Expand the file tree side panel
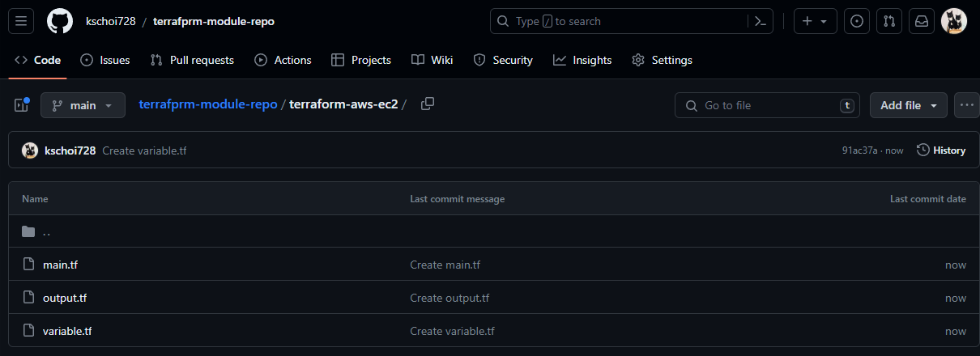 point(21,105)
